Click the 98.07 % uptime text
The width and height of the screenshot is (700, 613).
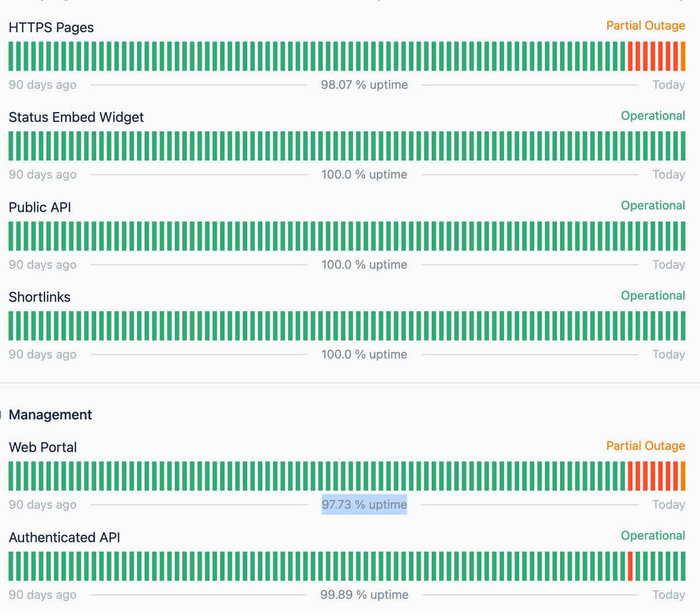tap(364, 85)
